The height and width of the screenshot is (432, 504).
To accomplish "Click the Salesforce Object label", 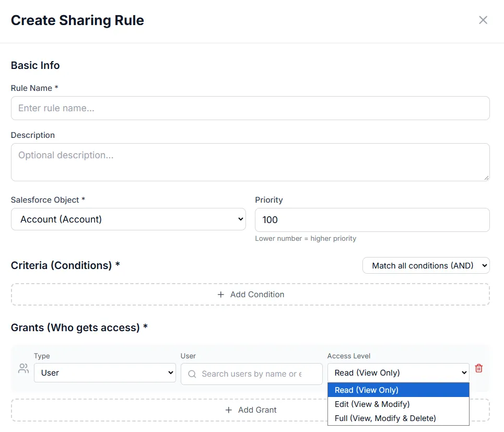I will coord(48,200).
